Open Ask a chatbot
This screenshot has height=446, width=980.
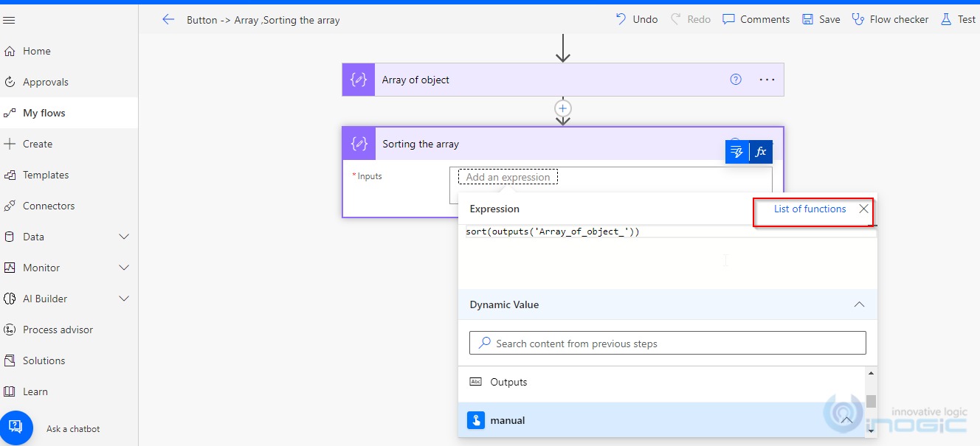(x=72, y=428)
